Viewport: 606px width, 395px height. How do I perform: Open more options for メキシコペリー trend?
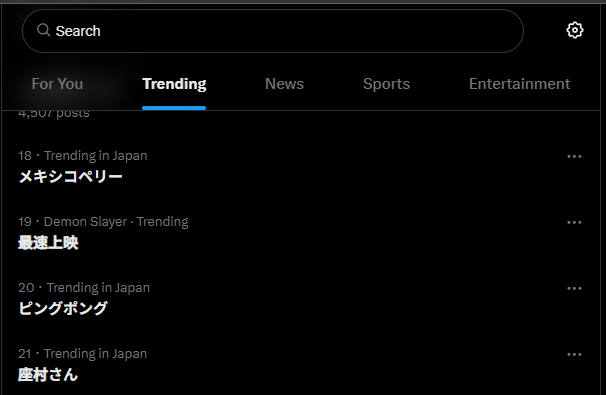(574, 157)
